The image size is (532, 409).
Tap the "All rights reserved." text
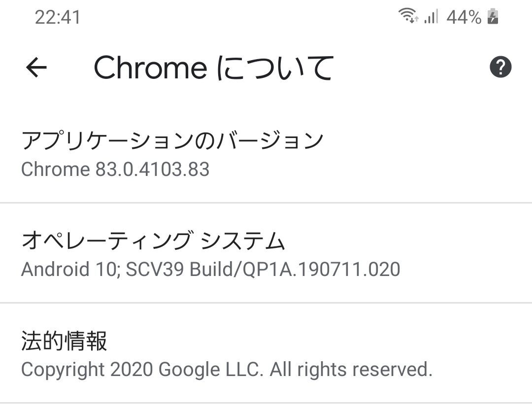coord(351,370)
